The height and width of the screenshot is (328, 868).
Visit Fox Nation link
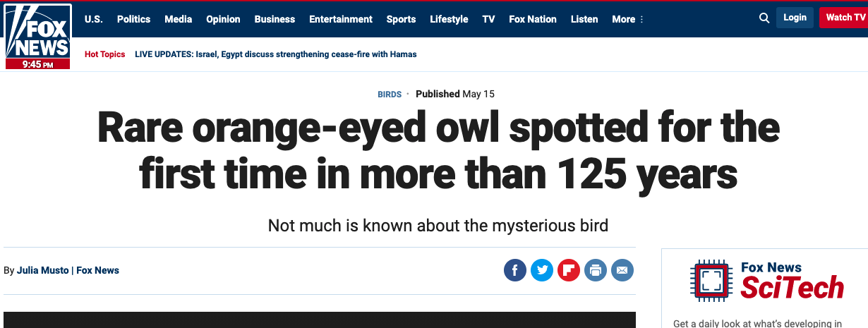pos(533,19)
